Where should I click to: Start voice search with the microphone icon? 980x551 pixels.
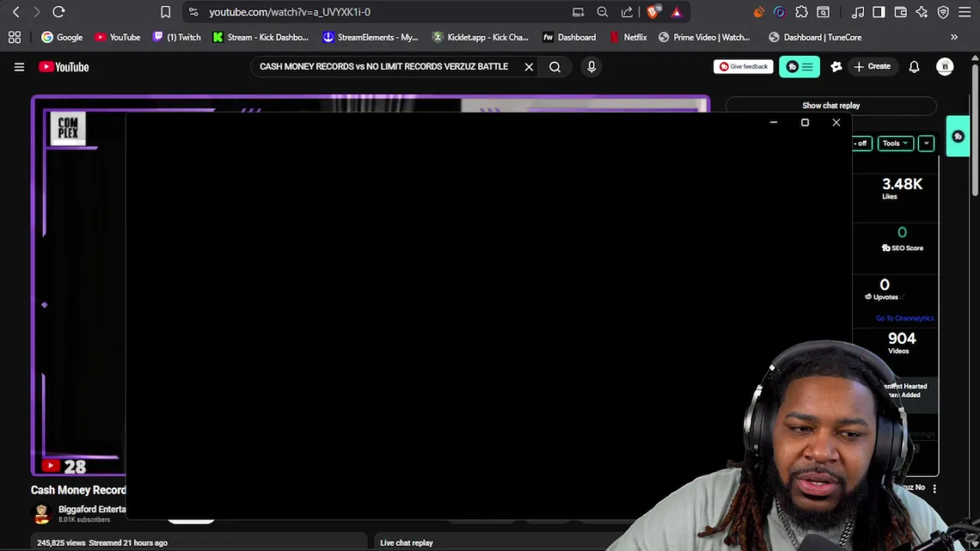click(591, 67)
